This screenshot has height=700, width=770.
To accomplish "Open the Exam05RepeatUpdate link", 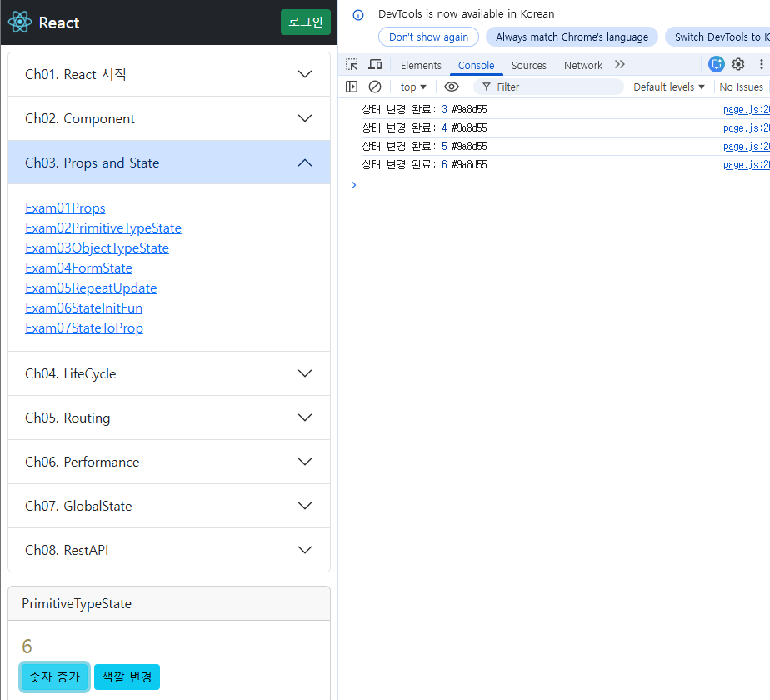I will click(91, 287).
